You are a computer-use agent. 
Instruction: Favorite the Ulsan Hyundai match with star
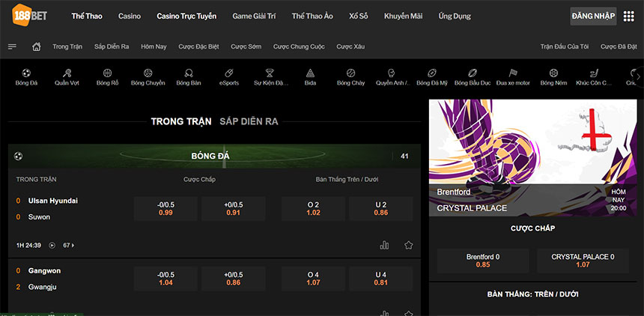click(408, 246)
